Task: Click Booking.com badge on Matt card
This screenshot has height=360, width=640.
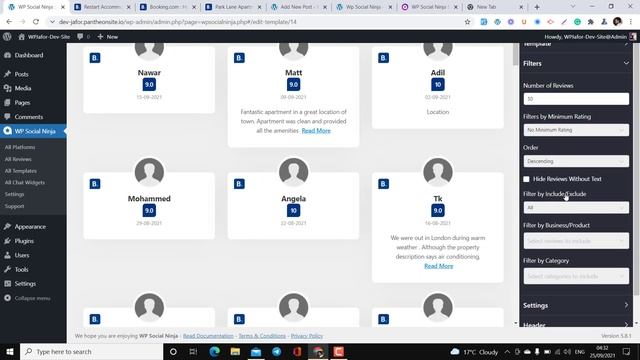Action: (x=239, y=58)
